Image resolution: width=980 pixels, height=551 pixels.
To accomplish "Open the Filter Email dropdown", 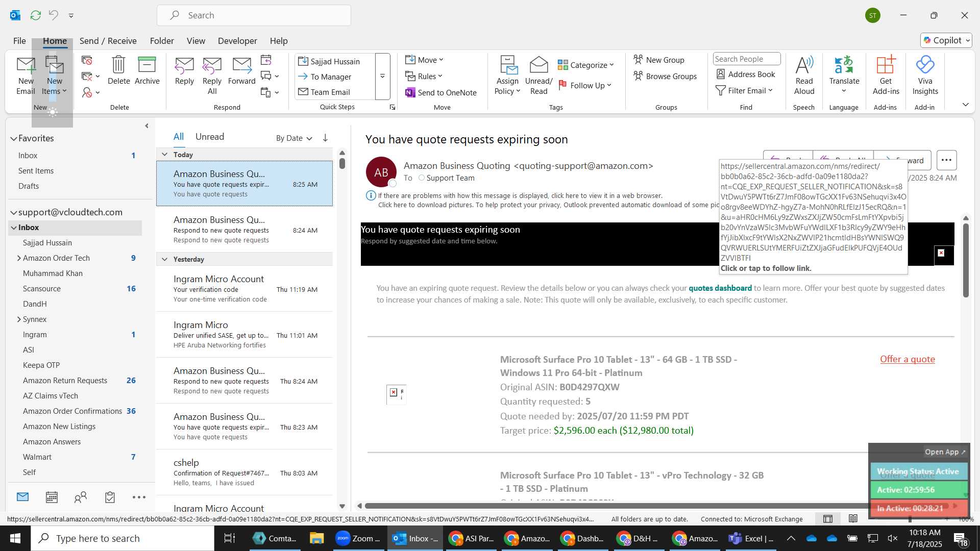I will click(744, 90).
